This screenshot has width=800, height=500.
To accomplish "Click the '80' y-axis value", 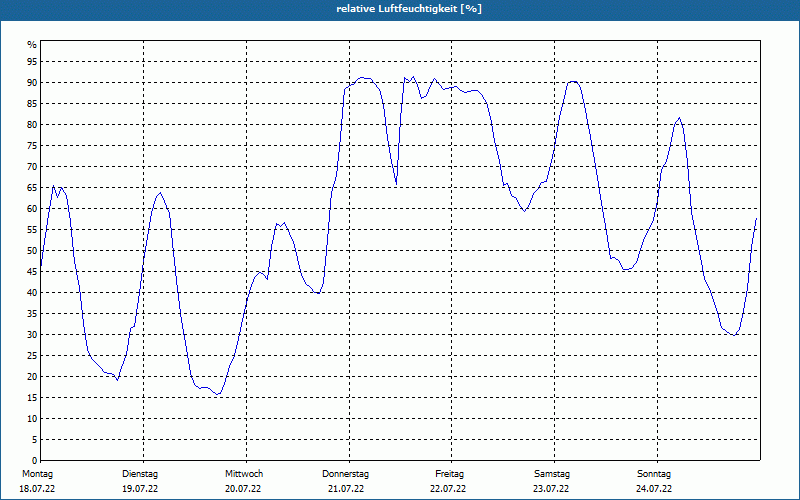I will (x=32, y=124).
